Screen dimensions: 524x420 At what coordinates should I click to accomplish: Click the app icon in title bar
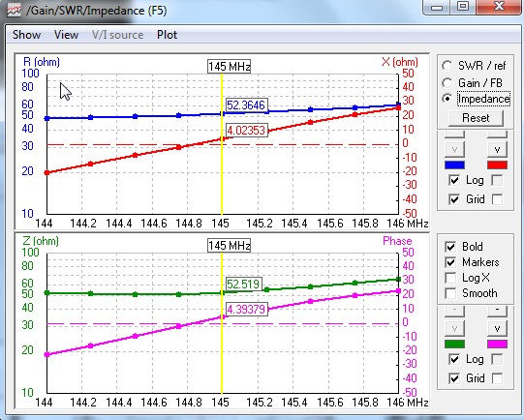15,10
